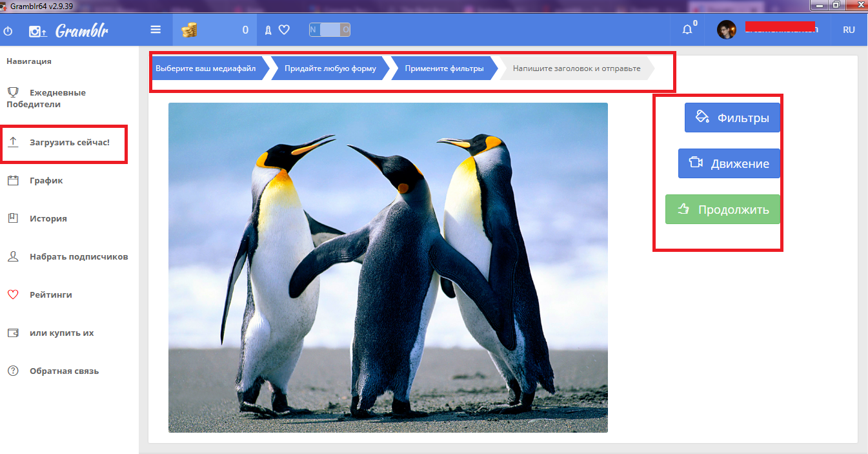
Task: Open the hamburger menu in the header
Action: point(155,30)
